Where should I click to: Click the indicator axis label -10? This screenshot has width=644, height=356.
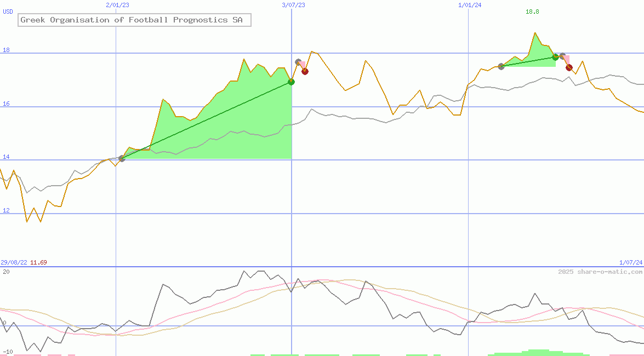tap(8, 352)
